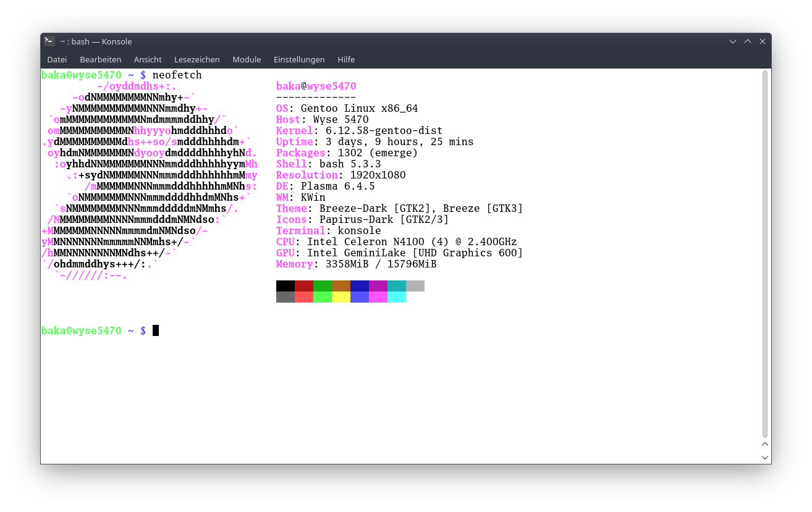Close the Konsole window

point(763,41)
